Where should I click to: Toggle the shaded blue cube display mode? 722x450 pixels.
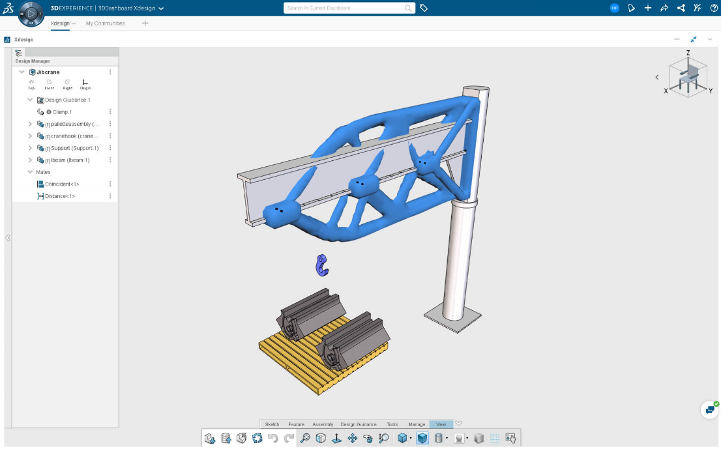tap(422, 438)
